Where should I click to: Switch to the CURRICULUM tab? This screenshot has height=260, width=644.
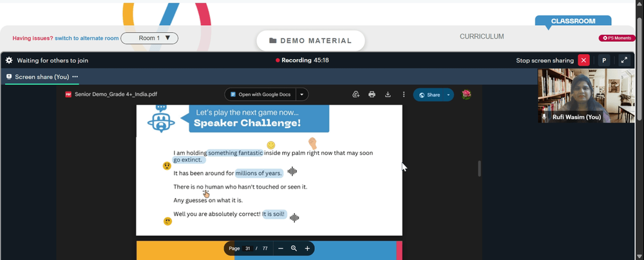click(482, 37)
